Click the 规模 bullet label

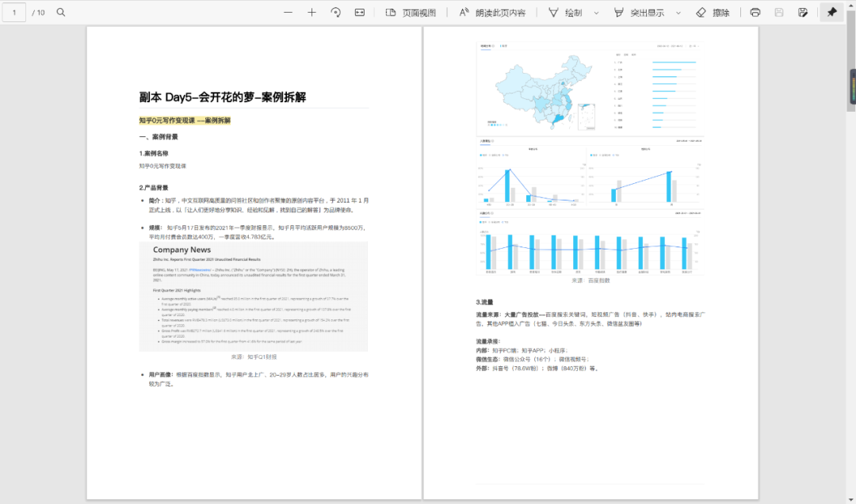coord(155,227)
